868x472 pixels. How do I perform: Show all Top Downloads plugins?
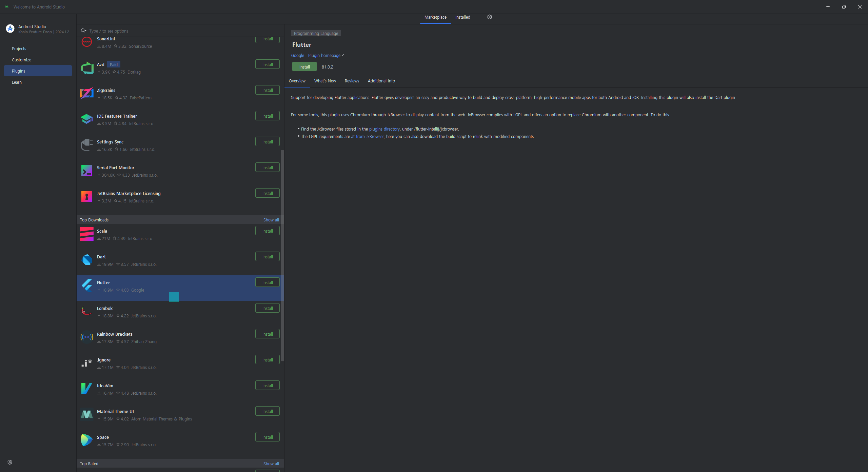pyautogui.click(x=271, y=220)
